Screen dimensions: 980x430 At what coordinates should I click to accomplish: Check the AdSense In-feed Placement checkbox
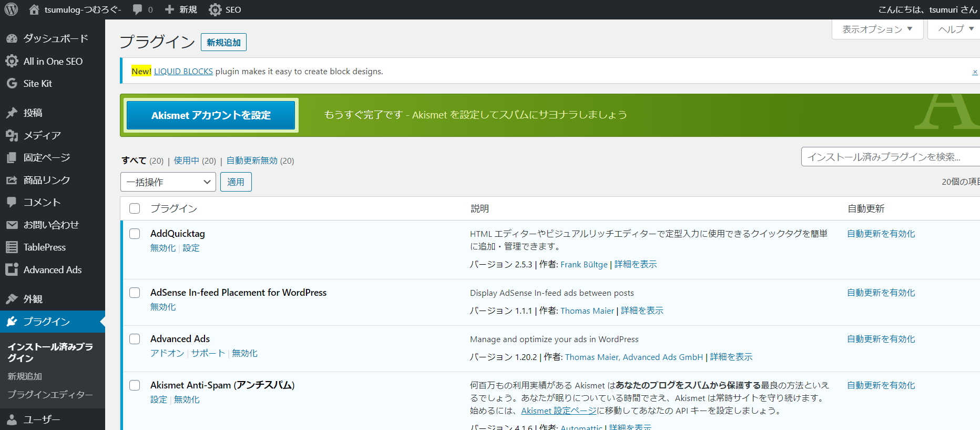coord(135,293)
